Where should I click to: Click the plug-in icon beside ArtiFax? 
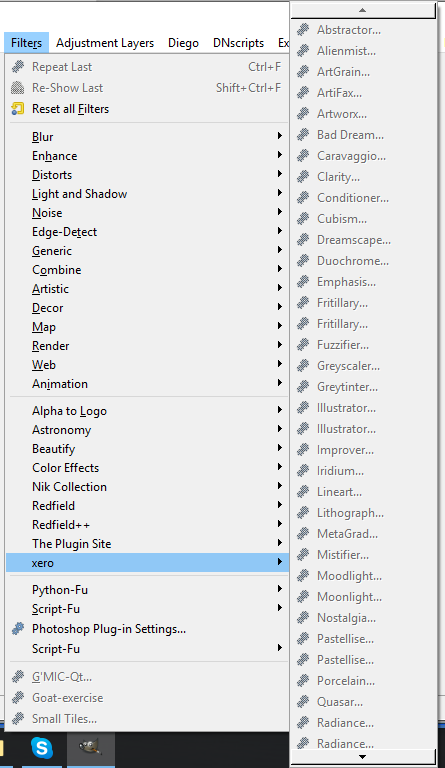pos(304,93)
